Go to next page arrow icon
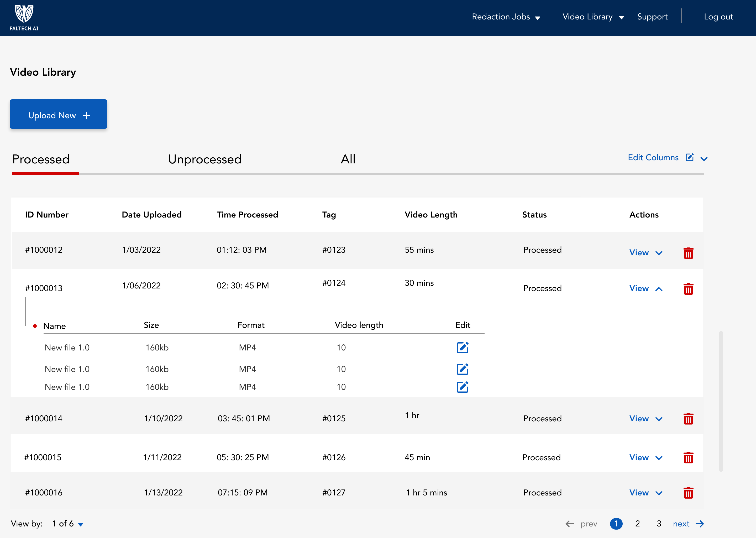The image size is (756, 538). coord(700,524)
